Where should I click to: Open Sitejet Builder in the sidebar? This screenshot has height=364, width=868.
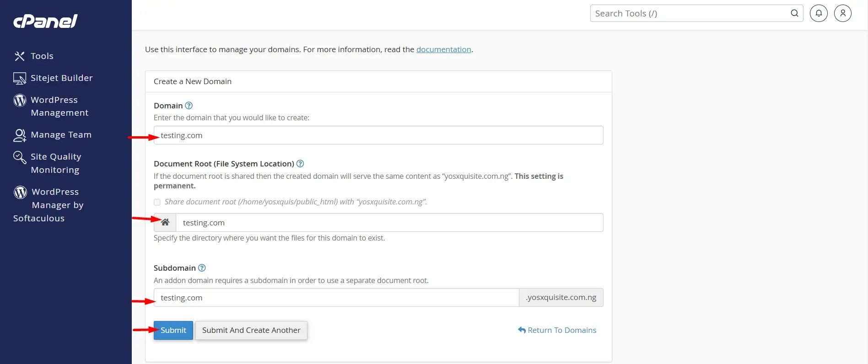[62, 78]
